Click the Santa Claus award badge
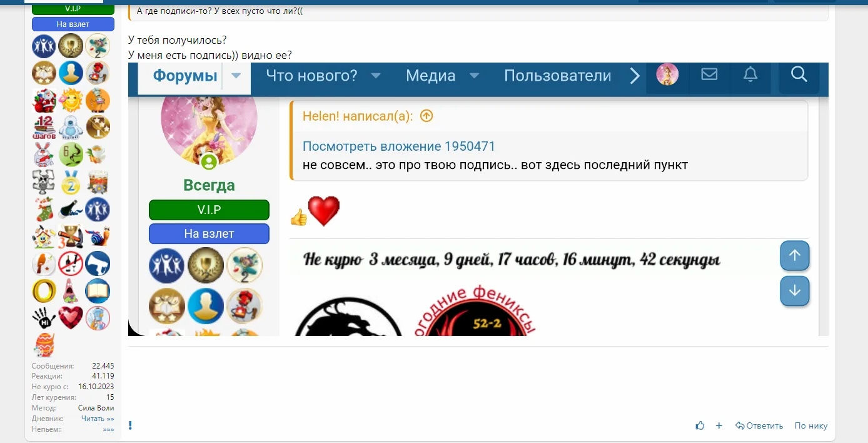This screenshot has height=443, width=868. (x=44, y=100)
